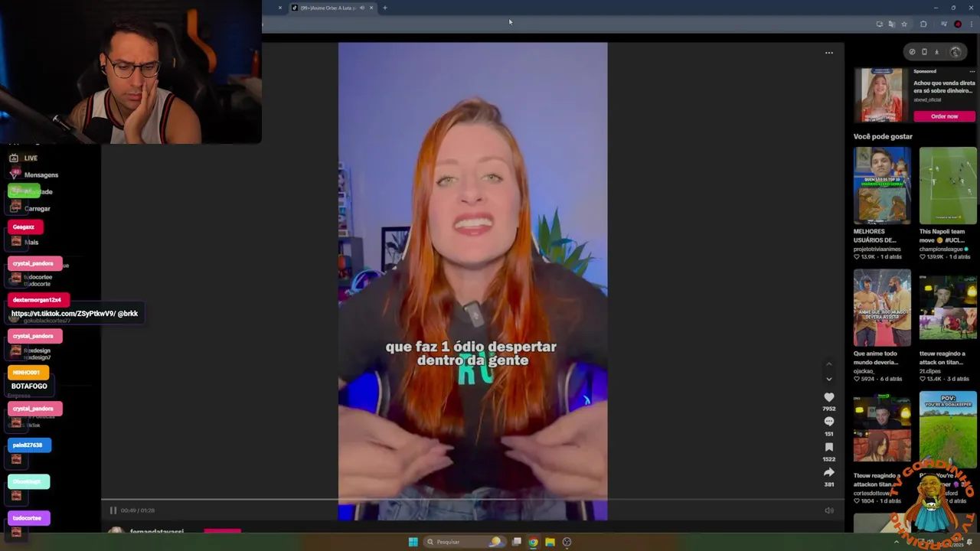Open 'MELHORES USUÁRIOS DE...' recommended video
Screen dimensions: 980x551
coord(882,185)
